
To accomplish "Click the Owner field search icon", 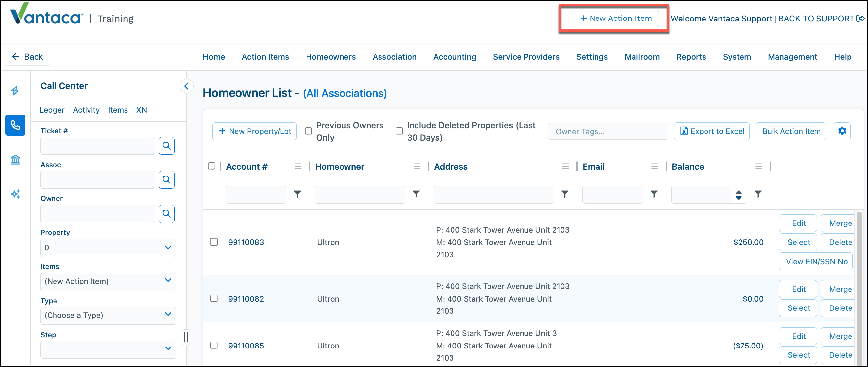I will coord(166,214).
